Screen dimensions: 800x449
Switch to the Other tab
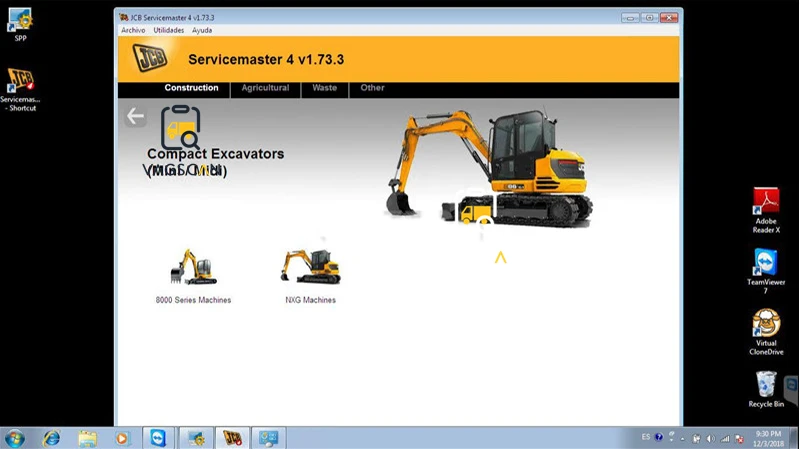(372, 88)
